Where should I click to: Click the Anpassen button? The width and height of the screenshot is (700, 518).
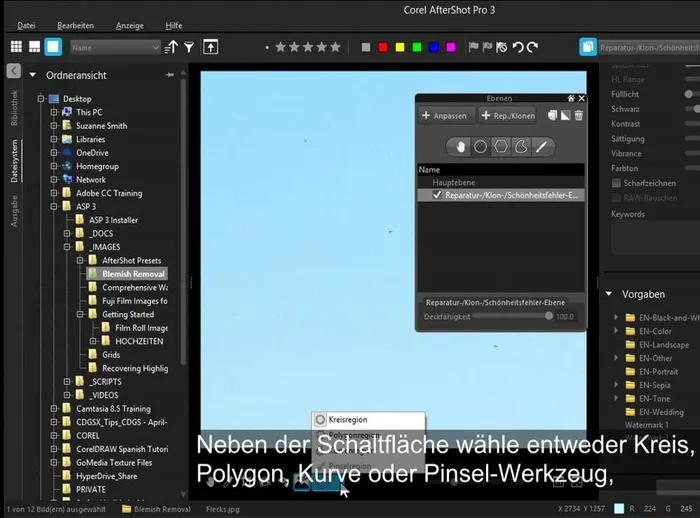445,115
